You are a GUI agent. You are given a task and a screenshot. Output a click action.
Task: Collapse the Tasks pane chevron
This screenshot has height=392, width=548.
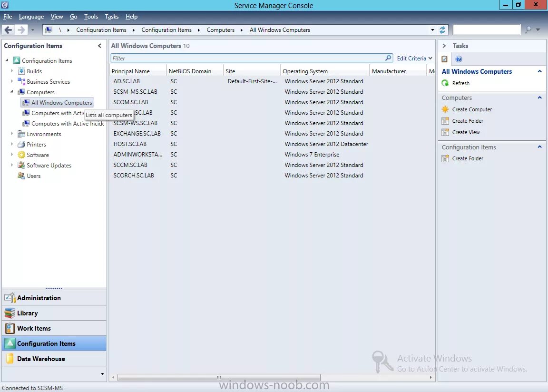pos(444,46)
